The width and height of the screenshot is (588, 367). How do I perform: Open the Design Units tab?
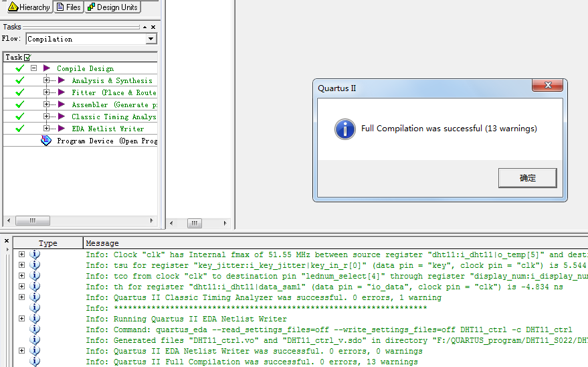113,7
